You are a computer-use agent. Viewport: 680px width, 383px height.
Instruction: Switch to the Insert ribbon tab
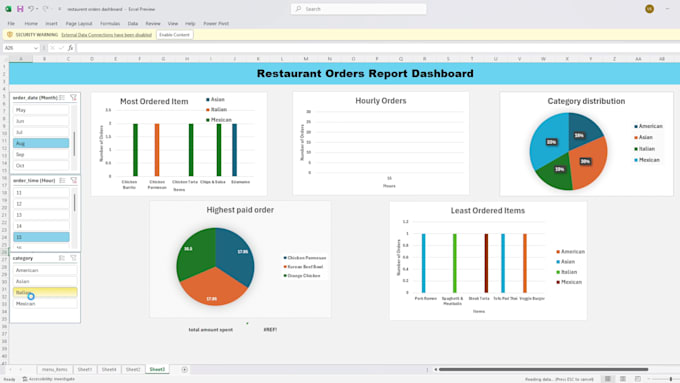pos(51,23)
